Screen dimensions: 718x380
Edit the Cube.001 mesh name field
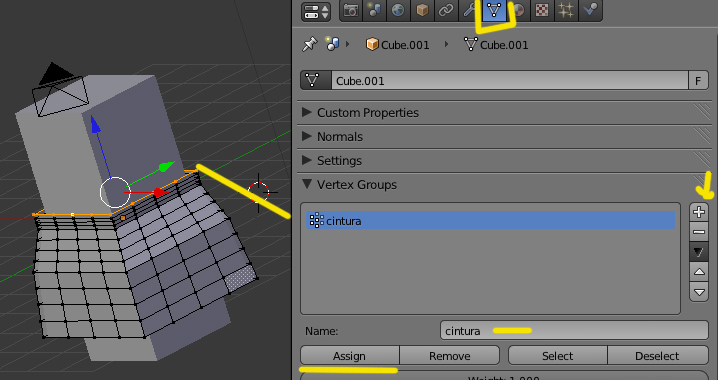click(x=510, y=81)
